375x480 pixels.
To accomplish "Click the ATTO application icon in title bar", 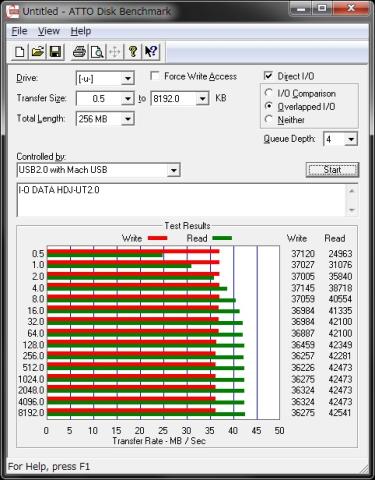I will tap(13, 11).
